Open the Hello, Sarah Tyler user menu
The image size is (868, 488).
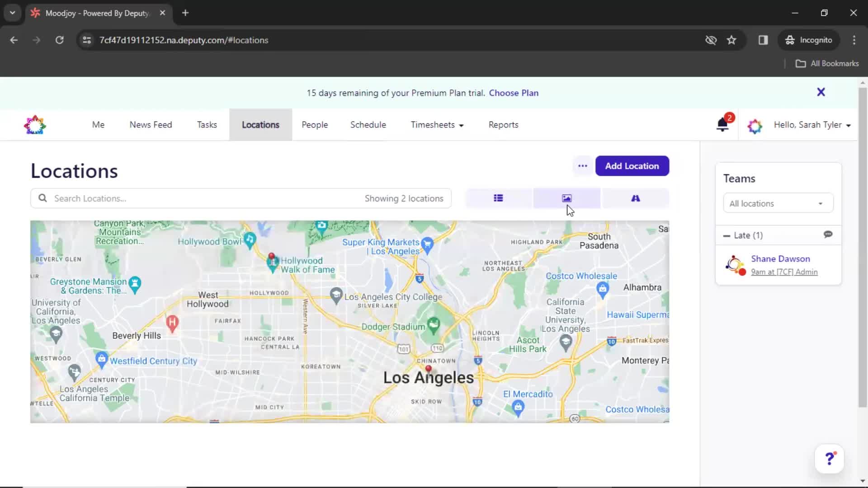[812, 125]
